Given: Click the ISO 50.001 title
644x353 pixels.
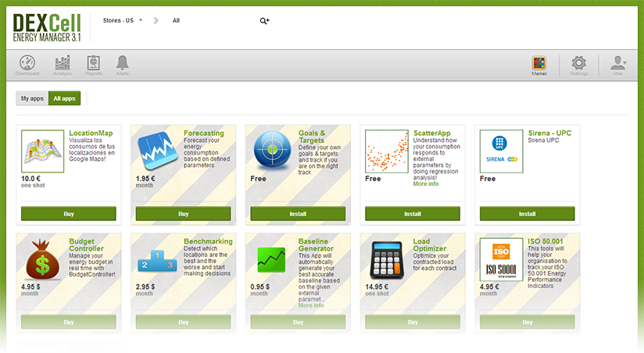Looking at the screenshot, I should point(546,241).
